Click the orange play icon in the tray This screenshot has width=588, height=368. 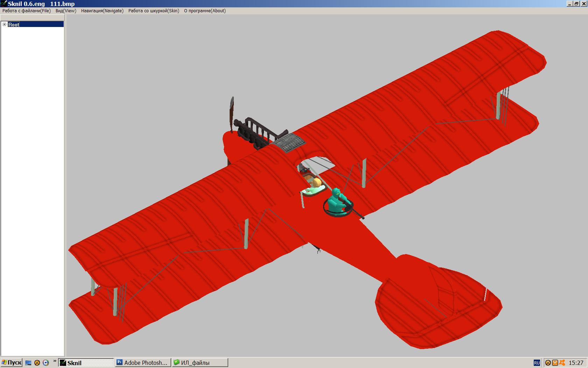point(555,363)
